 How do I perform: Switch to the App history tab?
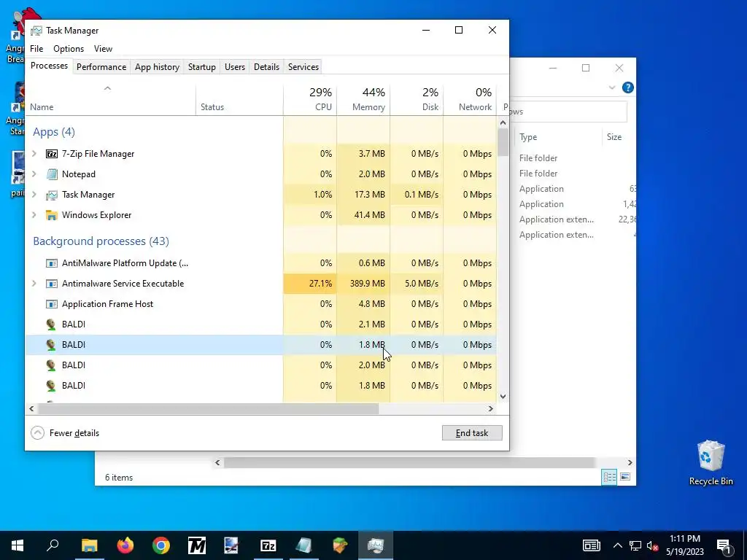coord(158,67)
